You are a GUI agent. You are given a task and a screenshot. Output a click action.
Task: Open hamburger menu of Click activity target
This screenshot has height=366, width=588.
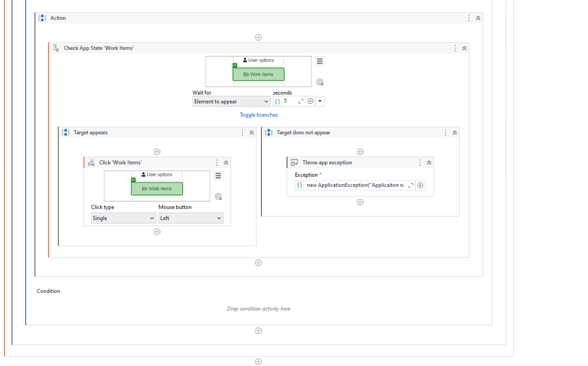(x=218, y=176)
